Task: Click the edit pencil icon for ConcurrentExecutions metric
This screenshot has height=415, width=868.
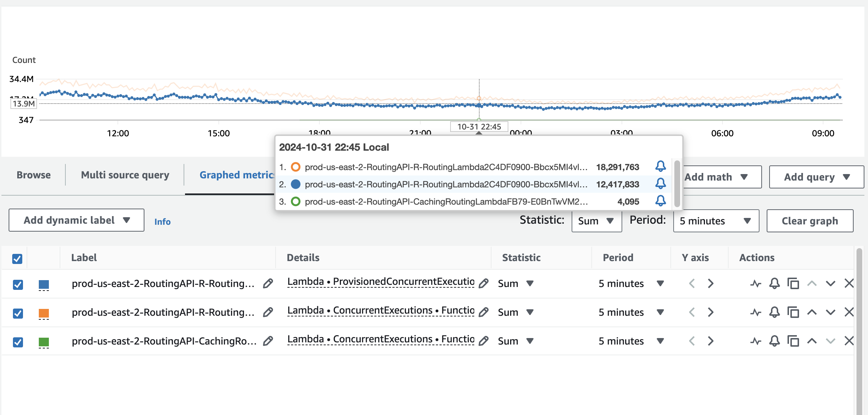Action: pos(481,311)
